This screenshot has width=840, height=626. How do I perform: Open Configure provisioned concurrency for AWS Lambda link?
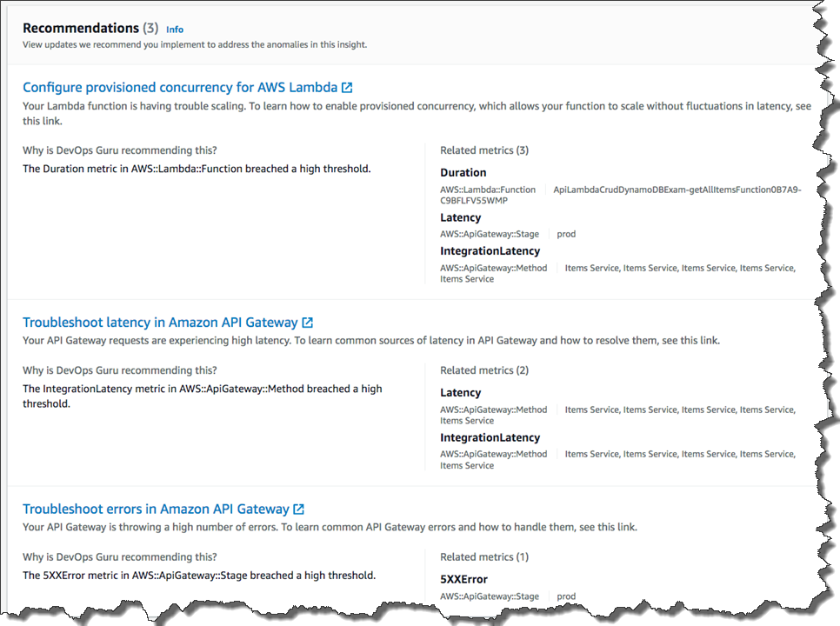tap(180, 87)
